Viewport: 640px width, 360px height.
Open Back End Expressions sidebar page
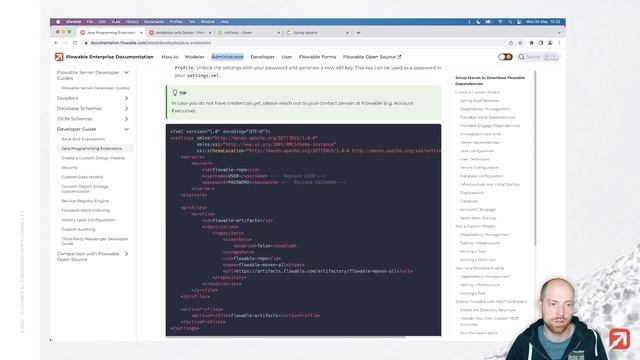[x=83, y=139]
